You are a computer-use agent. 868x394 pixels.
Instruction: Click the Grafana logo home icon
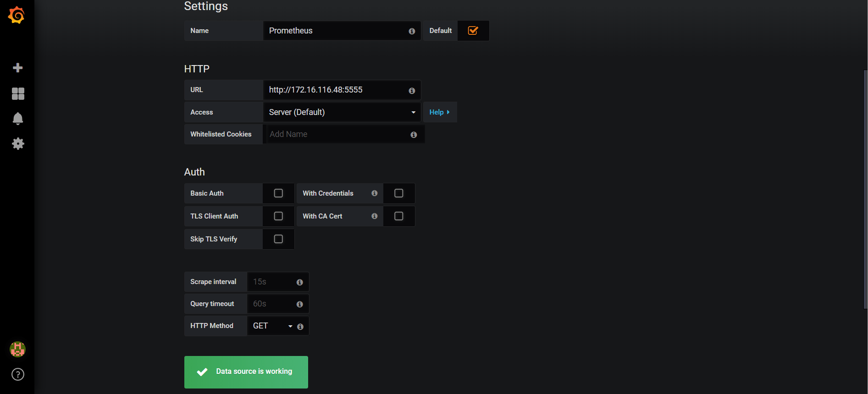[17, 16]
